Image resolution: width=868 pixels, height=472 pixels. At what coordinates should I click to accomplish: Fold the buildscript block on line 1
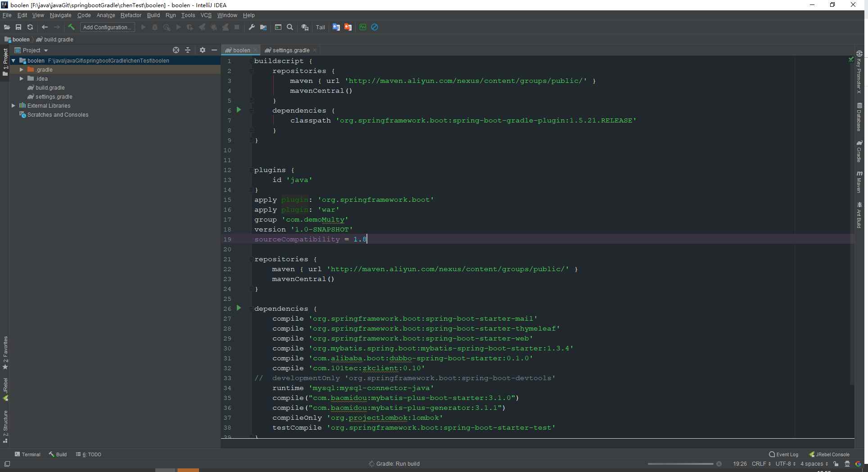click(251, 61)
